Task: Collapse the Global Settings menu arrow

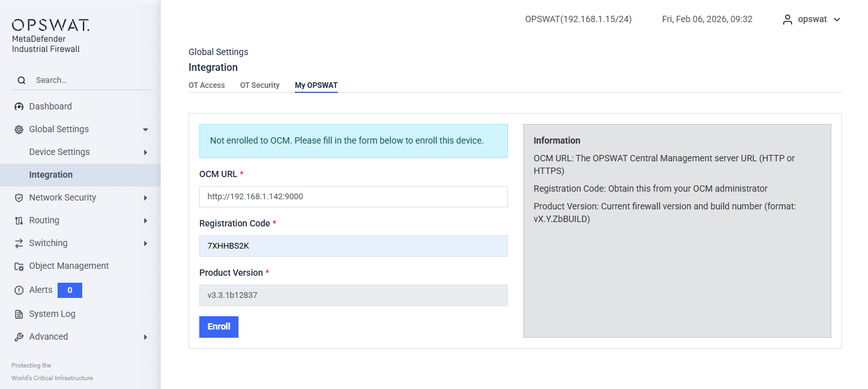Action: point(146,130)
